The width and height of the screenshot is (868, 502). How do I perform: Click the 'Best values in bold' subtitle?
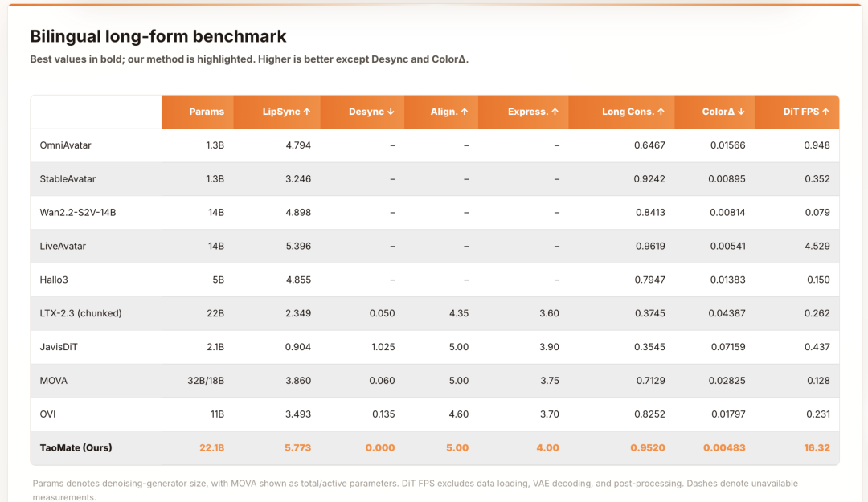tap(249, 59)
